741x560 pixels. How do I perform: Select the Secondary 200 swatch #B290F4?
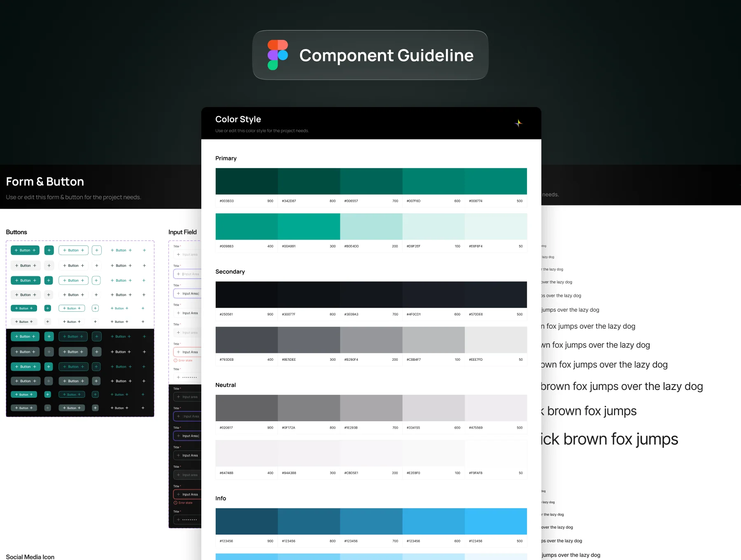coord(371,340)
